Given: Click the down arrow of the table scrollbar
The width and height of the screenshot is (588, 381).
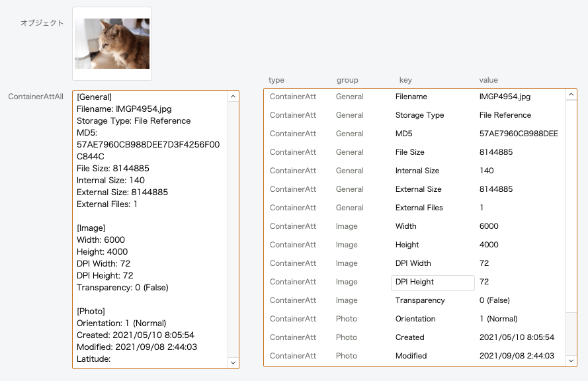Looking at the screenshot, I should [571, 360].
